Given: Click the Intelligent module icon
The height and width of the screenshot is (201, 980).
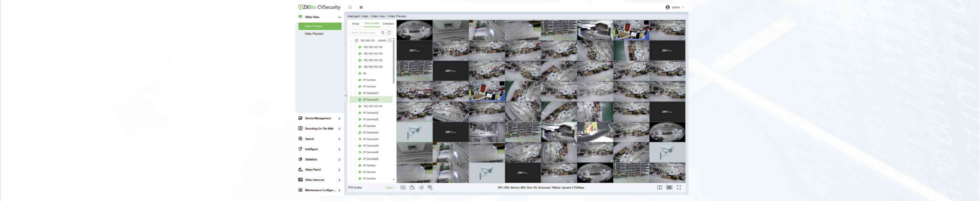Looking at the screenshot, I should click(300, 149).
